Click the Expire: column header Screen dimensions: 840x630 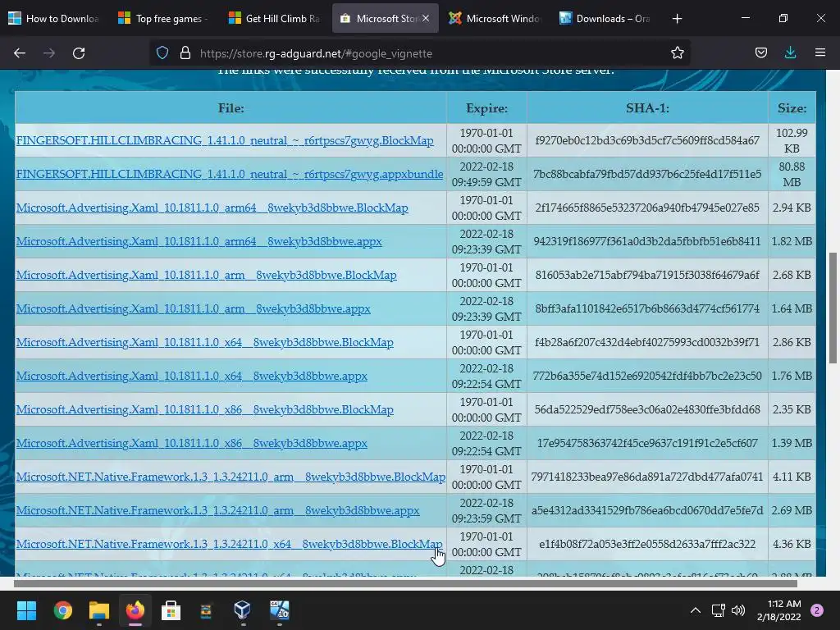pos(486,108)
